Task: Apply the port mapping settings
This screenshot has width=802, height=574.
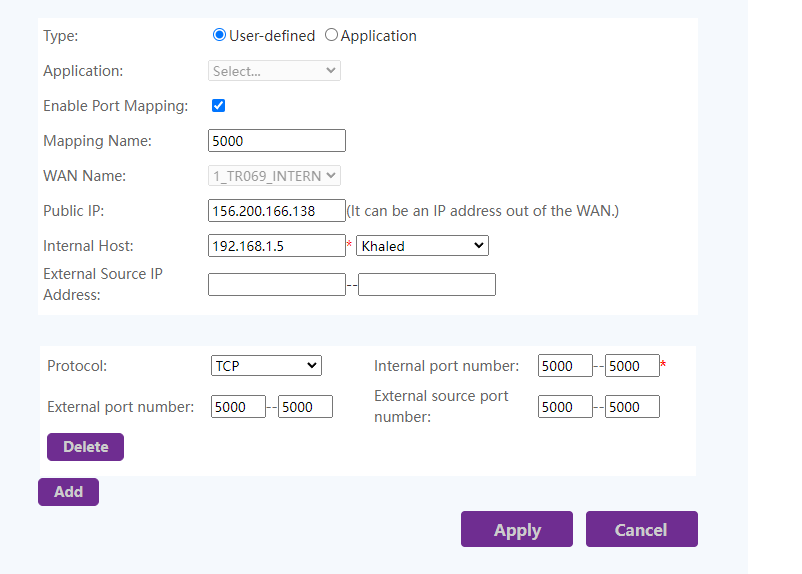Action: click(x=517, y=529)
